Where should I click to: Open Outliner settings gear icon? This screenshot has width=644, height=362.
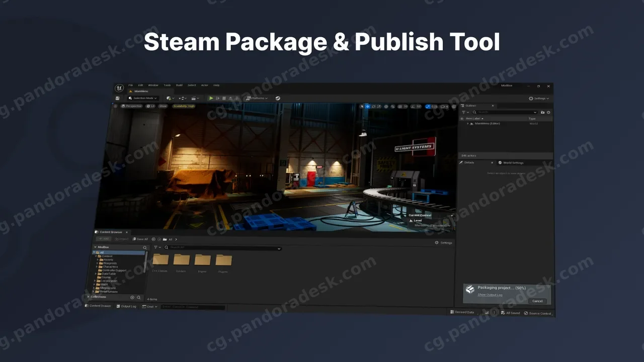[x=548, y=112]
